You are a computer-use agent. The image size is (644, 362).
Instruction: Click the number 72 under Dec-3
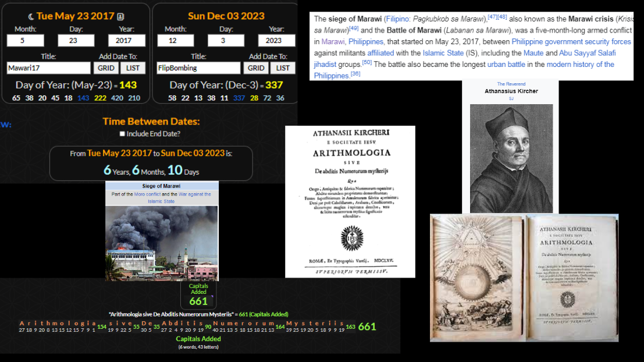coord(267,98)
